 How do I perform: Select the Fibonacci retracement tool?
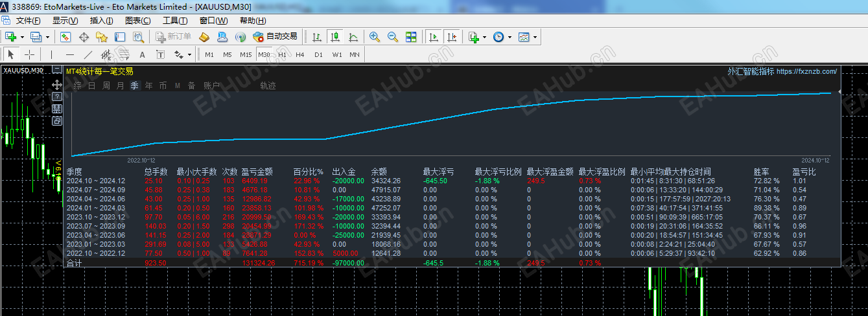point(124,54)
